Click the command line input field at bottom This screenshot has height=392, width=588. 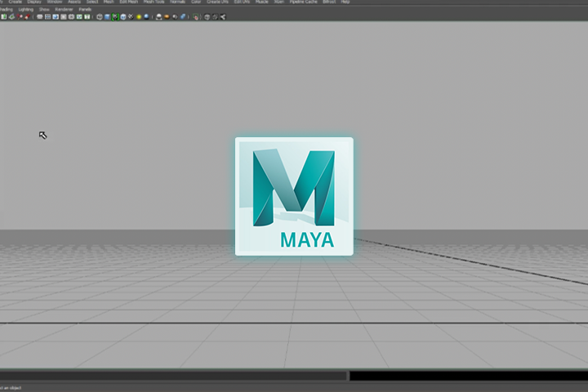[x=173, y=376]
